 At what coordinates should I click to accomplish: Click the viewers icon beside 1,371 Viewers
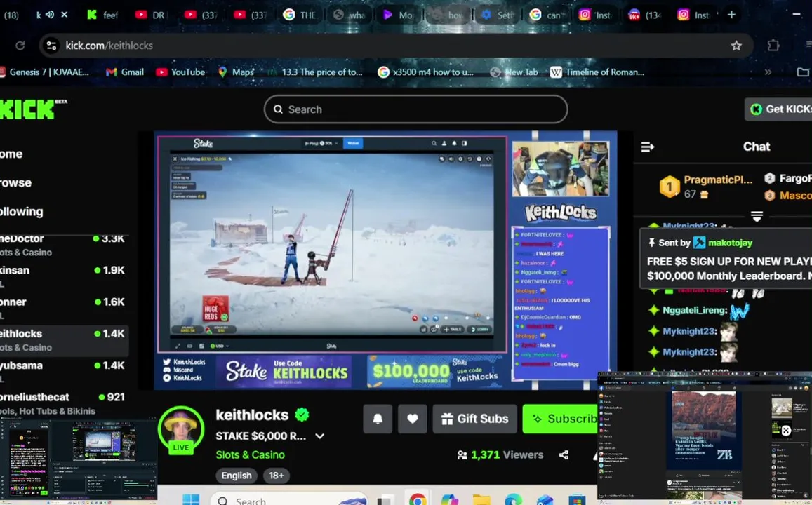[462, 454]
